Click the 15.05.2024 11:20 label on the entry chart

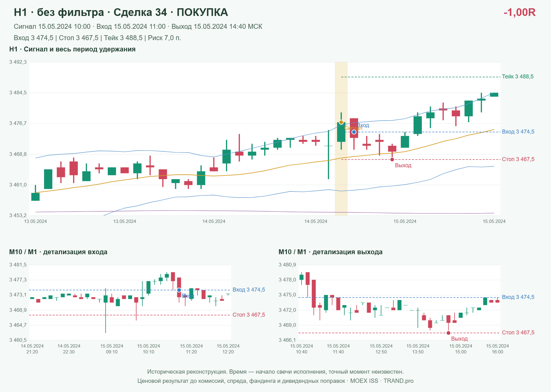click(191, 349)
